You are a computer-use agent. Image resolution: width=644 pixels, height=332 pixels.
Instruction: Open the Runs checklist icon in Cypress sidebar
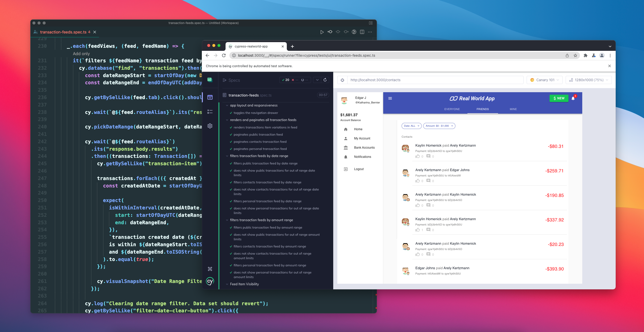[x=210, y=112]
